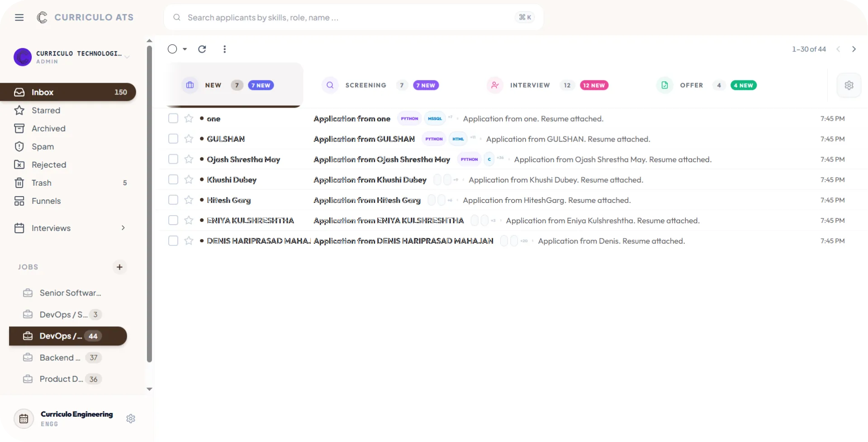The height and width of the screenshot is (442, 868).
Task: Open the Curriculo Technologies account switcher
Action: click(127, 57)
